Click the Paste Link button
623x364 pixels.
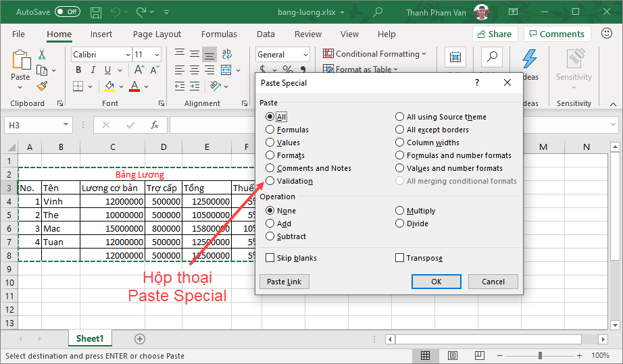(x=284, y=282)
